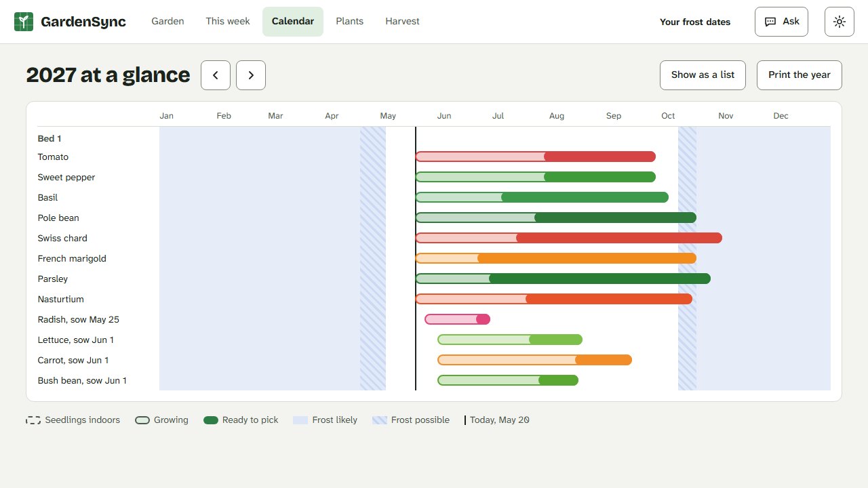Image resolution: width=868 pixels, height=488 pixels.
Task: Select the Bush bean timeline bar
Action: [x=508, y=380]
